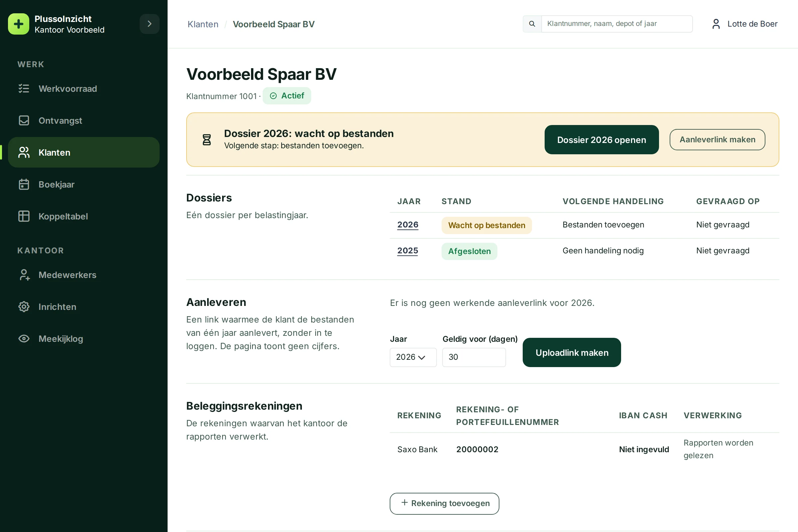Click the user profile icon beside Lotte de Boer

click(x=716, y=24)
